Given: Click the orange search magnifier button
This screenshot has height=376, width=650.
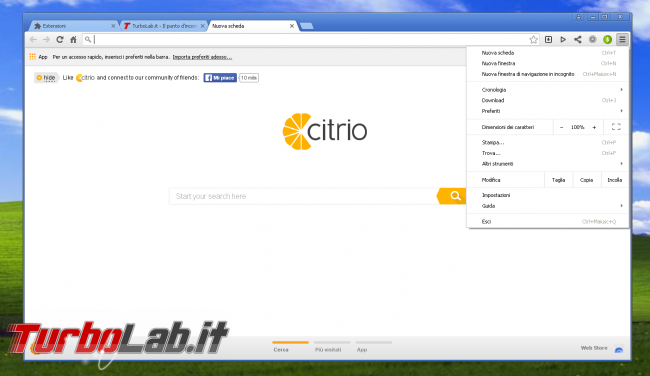Looking at the screenshot, I should point(452,196).
